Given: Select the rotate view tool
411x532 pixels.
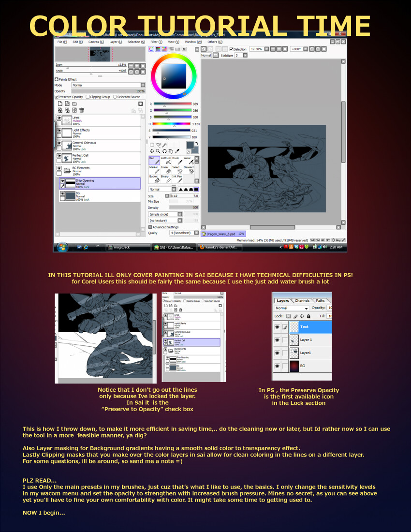Looking at the screenshot, I should point(164,151).
